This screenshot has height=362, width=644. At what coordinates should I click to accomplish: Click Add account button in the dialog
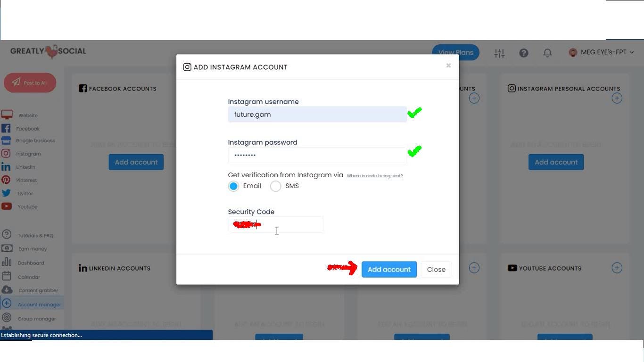point(389,269)
